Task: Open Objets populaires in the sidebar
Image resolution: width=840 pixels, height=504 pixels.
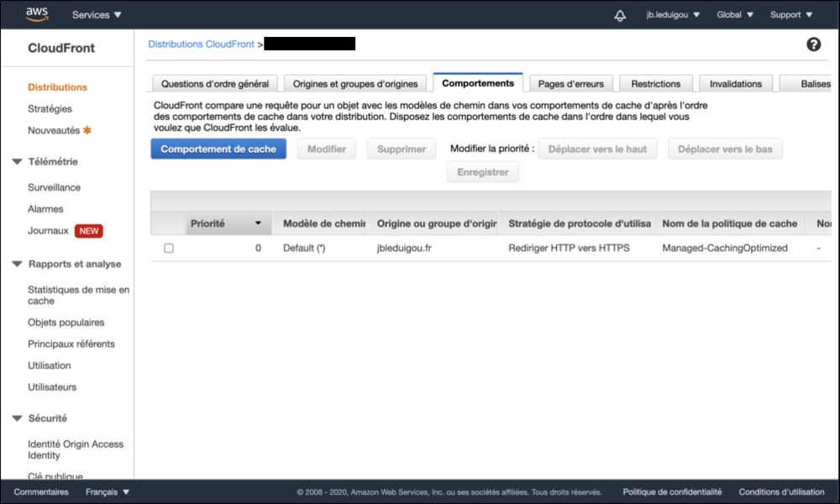Action: tap(66, 323)
